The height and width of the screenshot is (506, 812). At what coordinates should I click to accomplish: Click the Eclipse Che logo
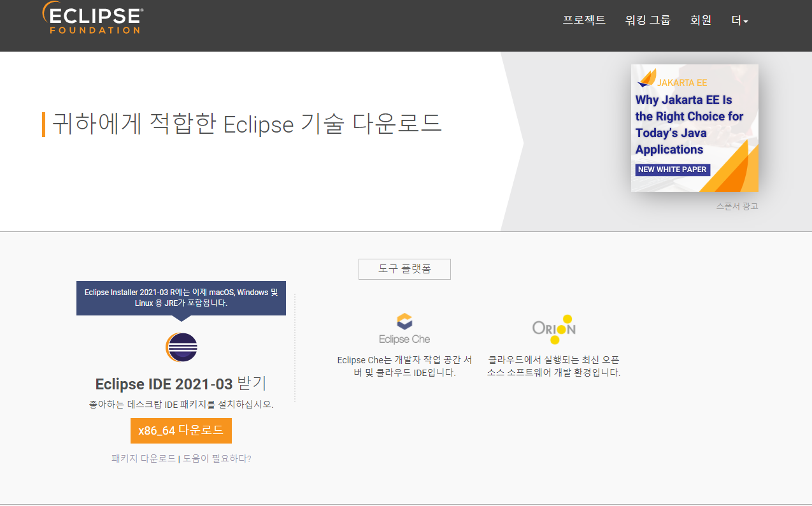(x=404, y=328)
